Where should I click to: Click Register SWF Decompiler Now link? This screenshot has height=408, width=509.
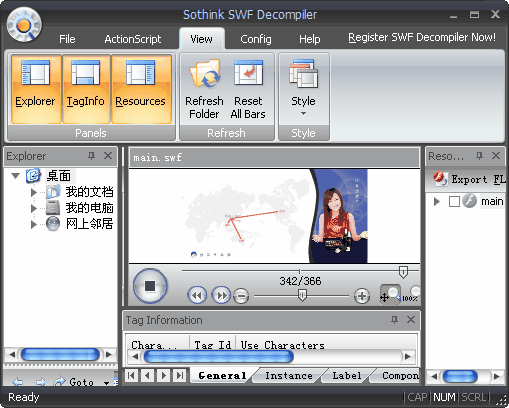coord(422,37)
